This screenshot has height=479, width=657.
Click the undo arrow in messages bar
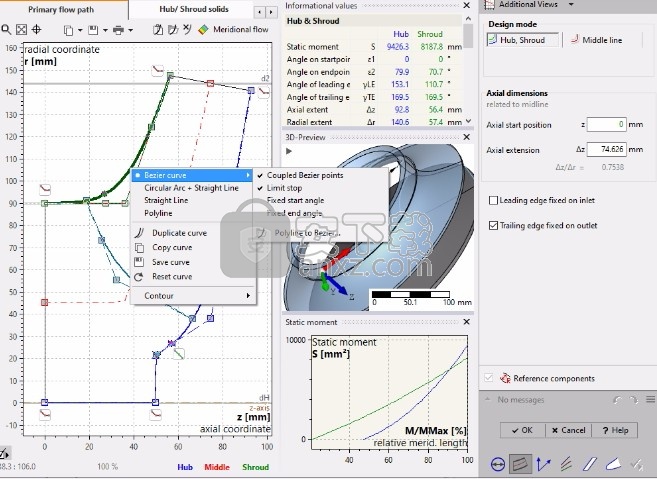click(x=617, y=400)
